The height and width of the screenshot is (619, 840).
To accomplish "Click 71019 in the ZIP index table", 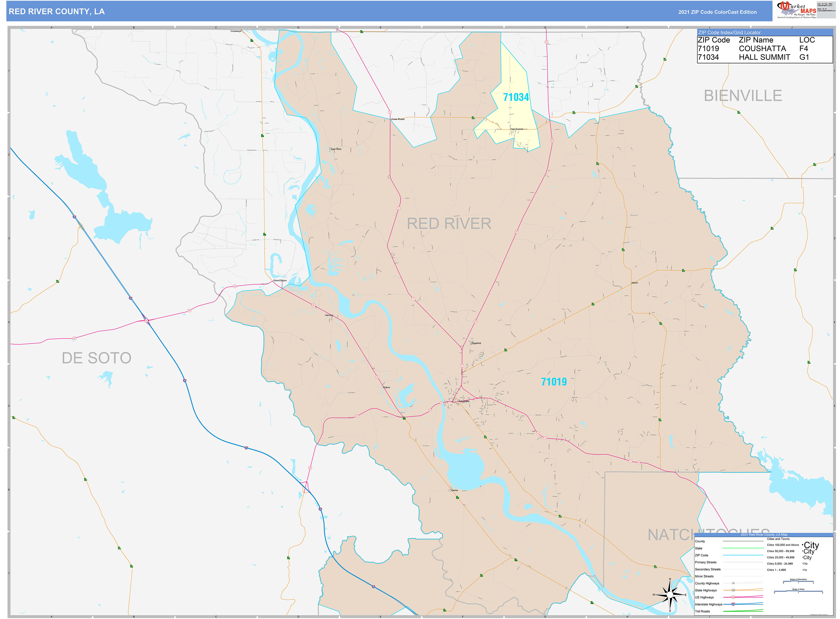I will point(708,49).
